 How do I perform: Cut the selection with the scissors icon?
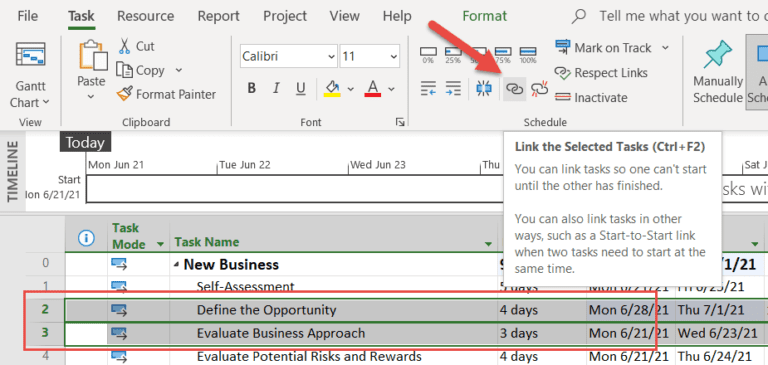[124, 47]
